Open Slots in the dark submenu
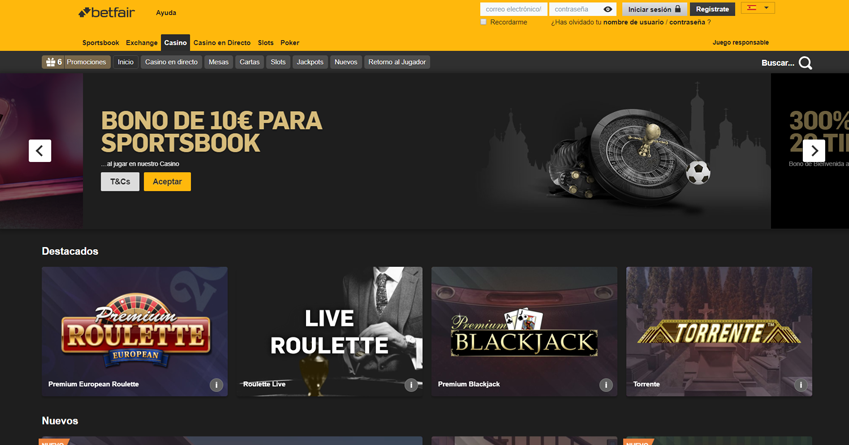 (x=278, y=62)
